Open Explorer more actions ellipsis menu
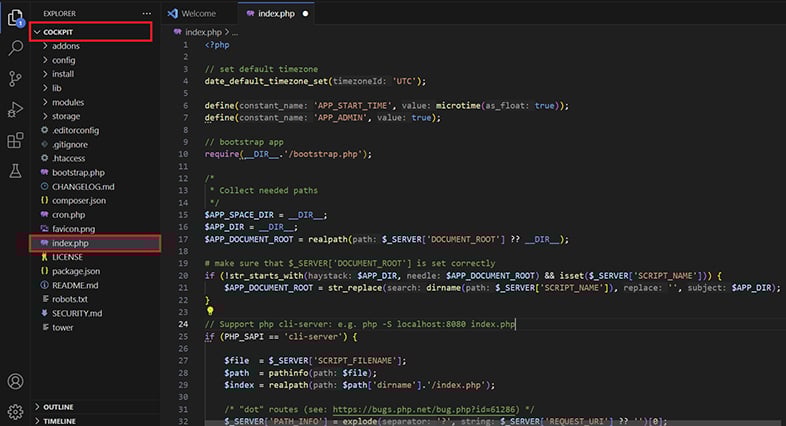Image resolution: width=786 pixels, height=426 pixels. 147,13
